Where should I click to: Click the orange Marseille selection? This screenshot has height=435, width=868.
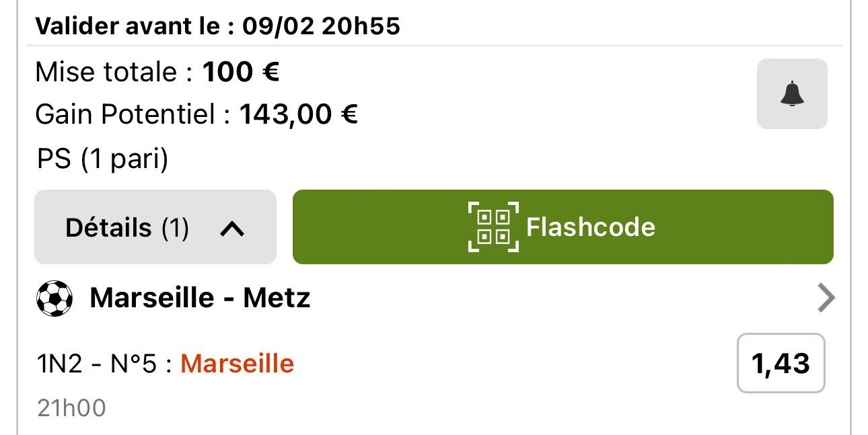tap(237, 364)
